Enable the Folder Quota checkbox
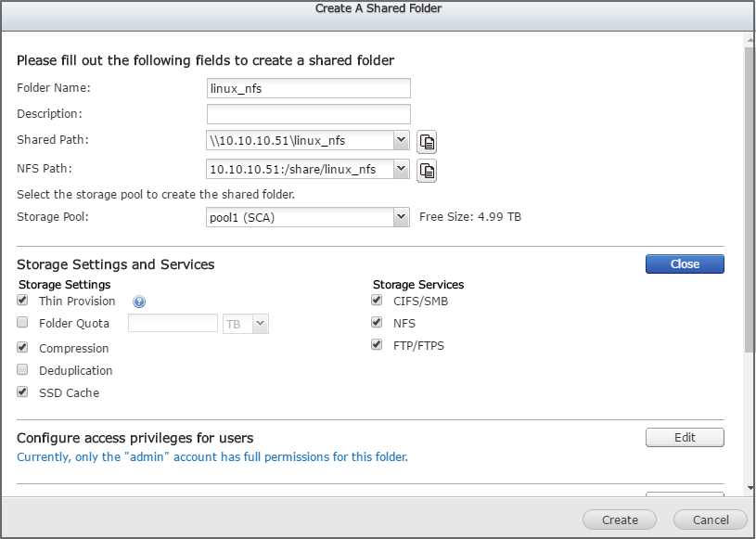Screen dimensions: 756x539 coord(23,323)
